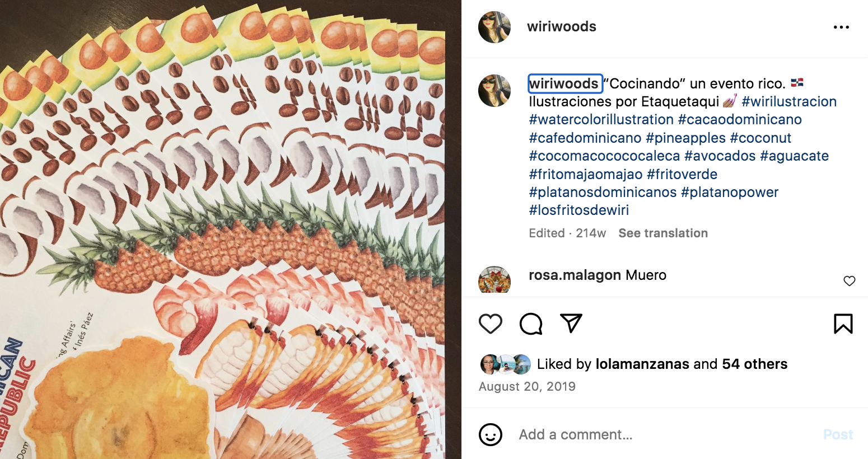Click the #platanopower hashtag

730,193
